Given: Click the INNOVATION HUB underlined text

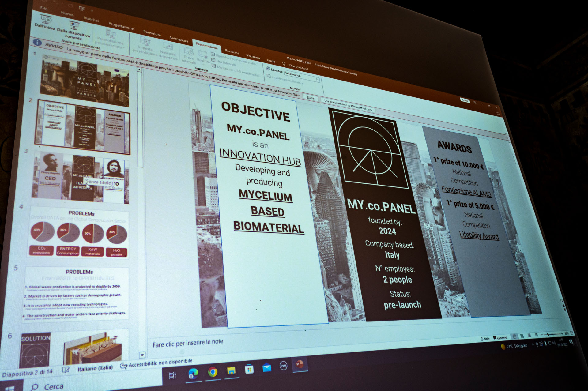Looking at the screenshot, I should 260,157.
